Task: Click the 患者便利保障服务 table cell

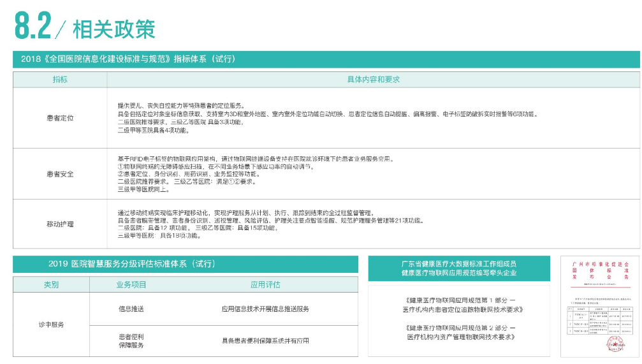Action: pos(131,340)
